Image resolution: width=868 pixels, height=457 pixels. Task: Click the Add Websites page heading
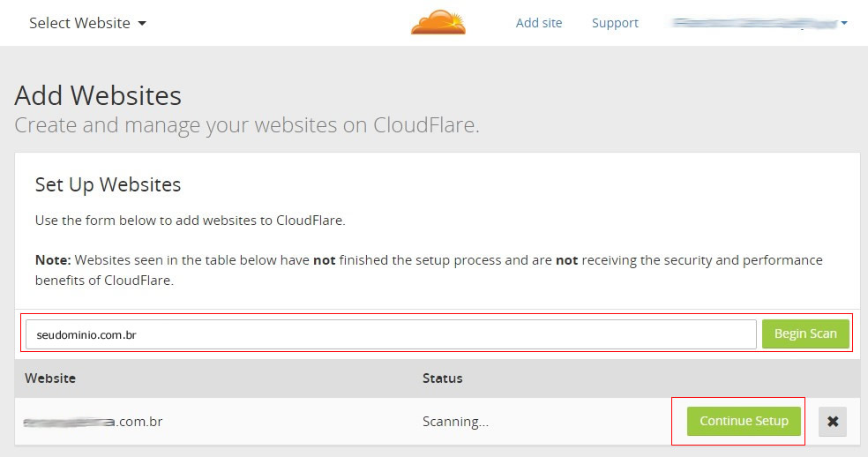point(98,95)
